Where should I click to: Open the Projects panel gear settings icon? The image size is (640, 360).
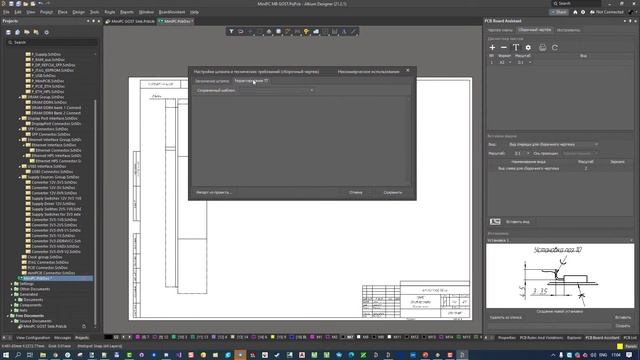(x=46, y=32)
